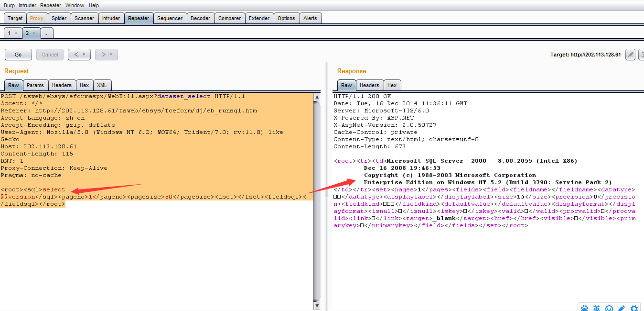Open the Intruder menu in menu bar
The height and width of the screenshot is (311, 644).
pyautogui.click(x=27, y=5)
